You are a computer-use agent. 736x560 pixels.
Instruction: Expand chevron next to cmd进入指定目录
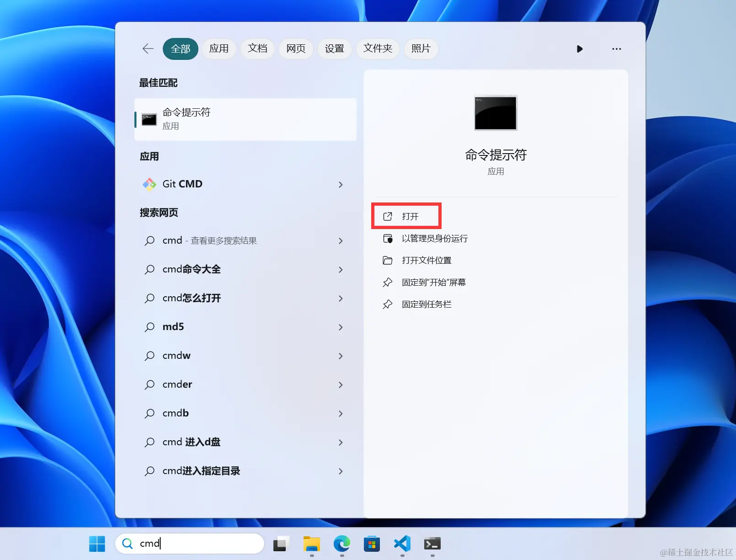click(x=341, y=471)
